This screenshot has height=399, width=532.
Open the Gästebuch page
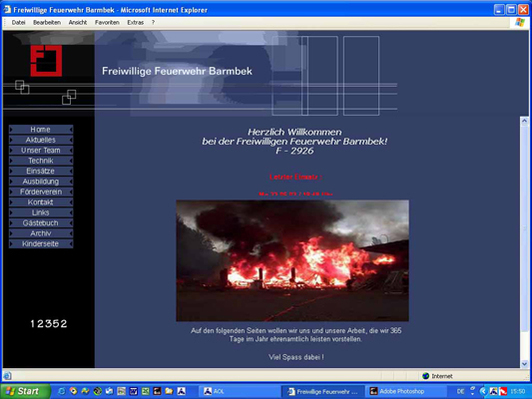(41, 223)
